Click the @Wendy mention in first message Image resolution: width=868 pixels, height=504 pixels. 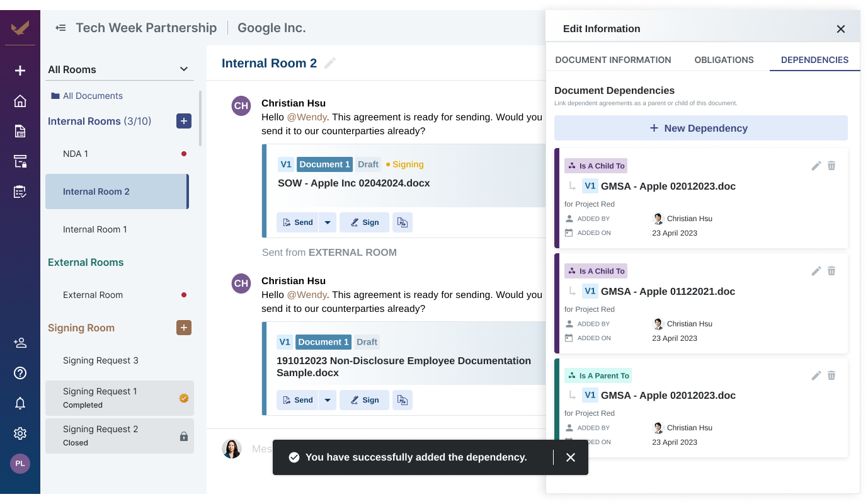307,117
